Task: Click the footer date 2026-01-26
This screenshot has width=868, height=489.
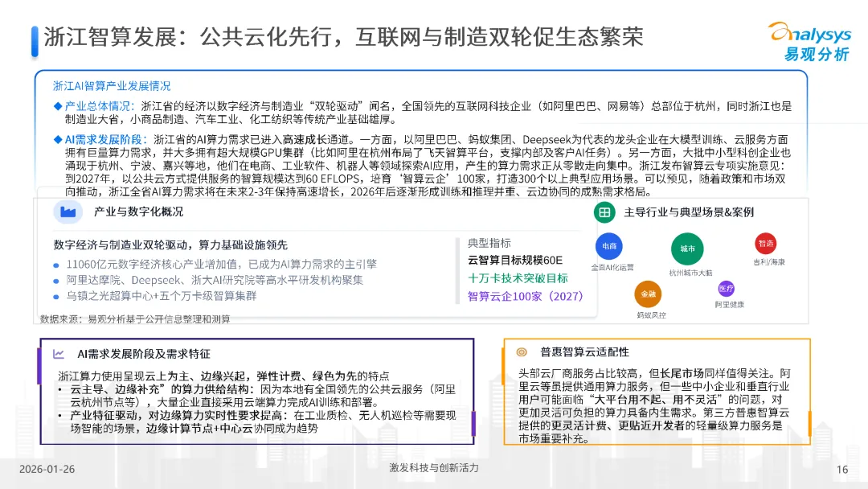Action: (x=47, y=469)
